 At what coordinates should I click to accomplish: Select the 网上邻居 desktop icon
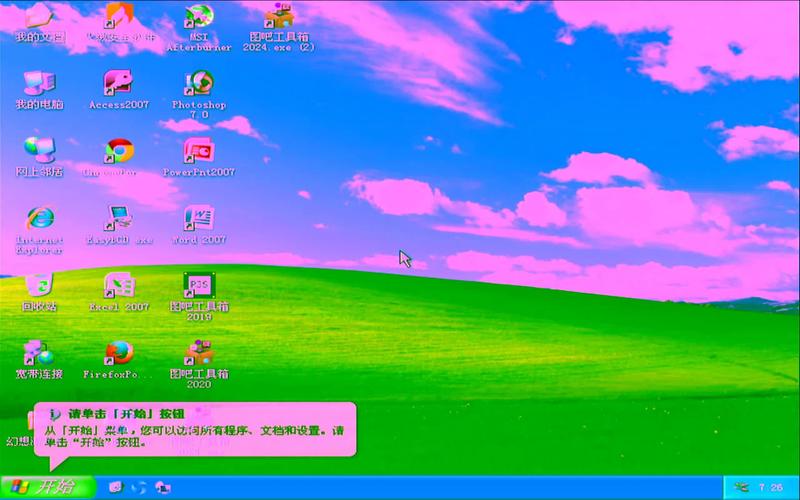[39, 158]
